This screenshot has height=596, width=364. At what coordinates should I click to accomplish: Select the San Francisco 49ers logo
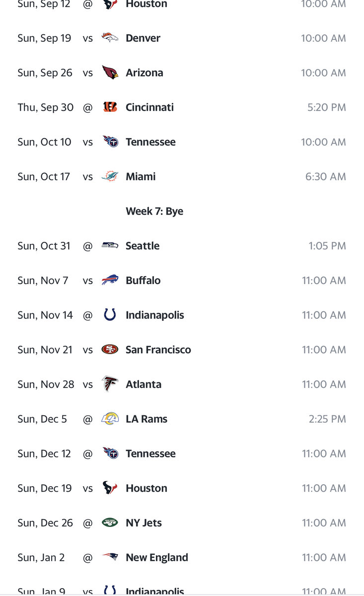click(x=110, y=350)
